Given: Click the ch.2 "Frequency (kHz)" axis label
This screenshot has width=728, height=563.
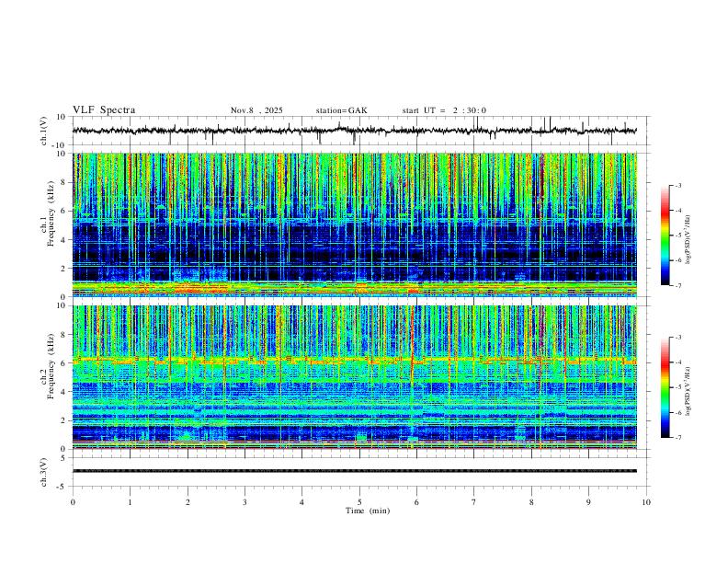Looking at the screenshot, I should coord(51,366).
